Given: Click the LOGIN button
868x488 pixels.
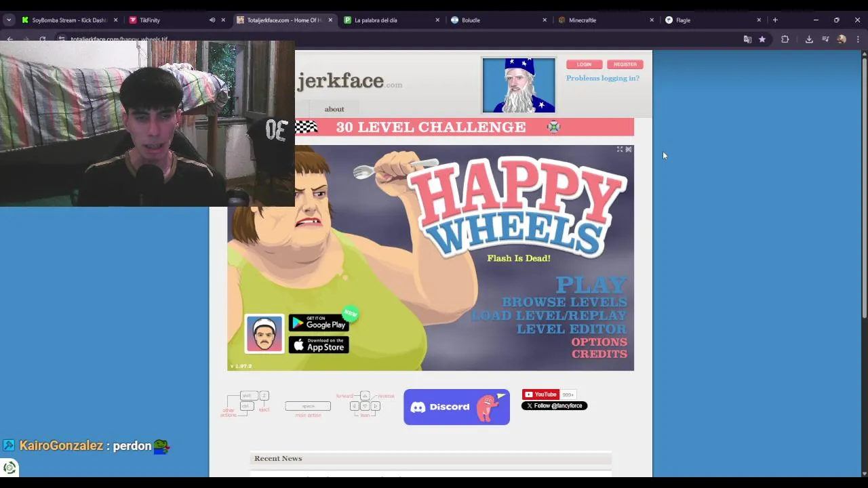Looking at the screenshot, I should click(x=584, y=64).
